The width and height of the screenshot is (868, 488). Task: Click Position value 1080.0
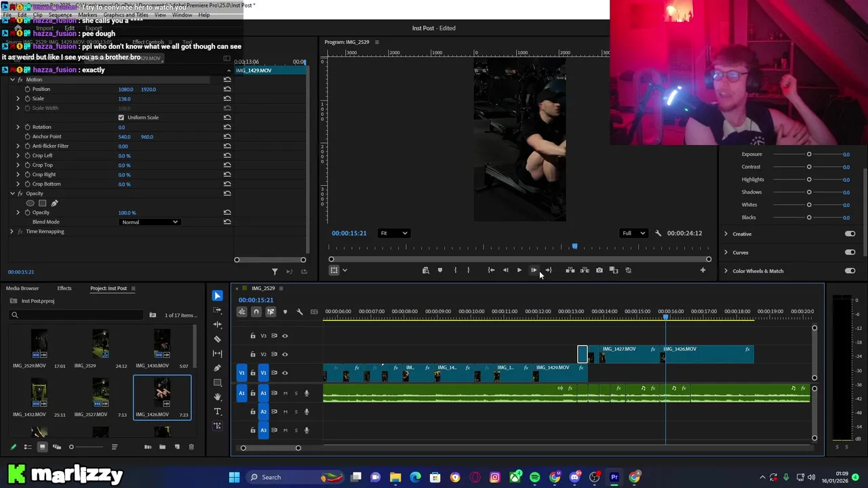click(125, 89)
